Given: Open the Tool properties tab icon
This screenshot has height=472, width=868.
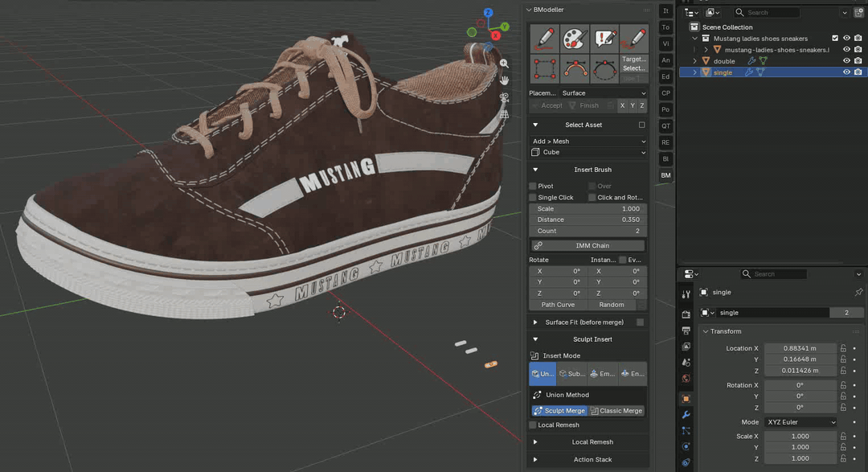Looking at the screenshot, I should click(x=686, y=294).
